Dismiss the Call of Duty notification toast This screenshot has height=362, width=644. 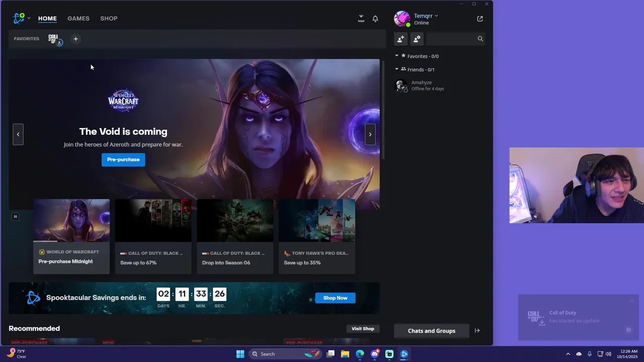click(x=632, y=301)
